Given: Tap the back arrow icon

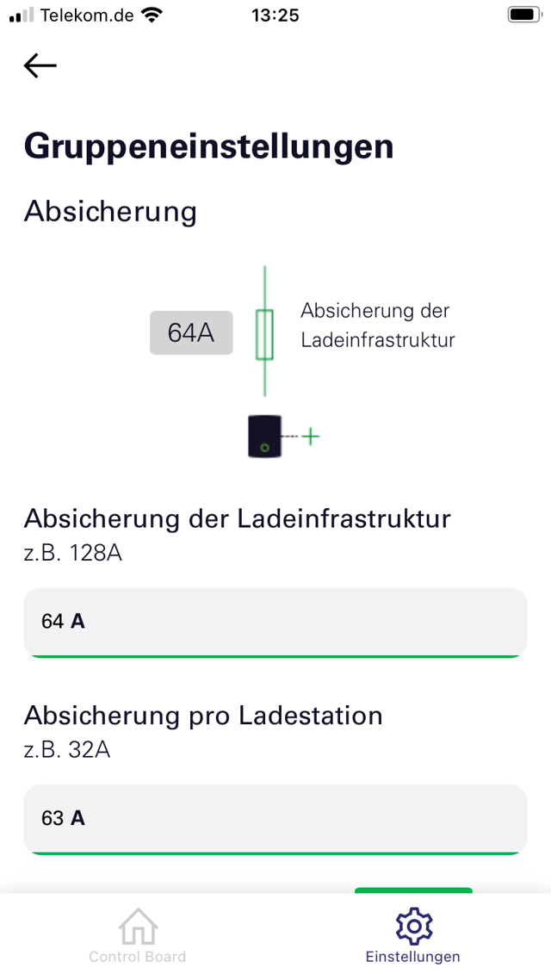Looking at the screenshot, I should pyautogui.click(x=40, y=65).
